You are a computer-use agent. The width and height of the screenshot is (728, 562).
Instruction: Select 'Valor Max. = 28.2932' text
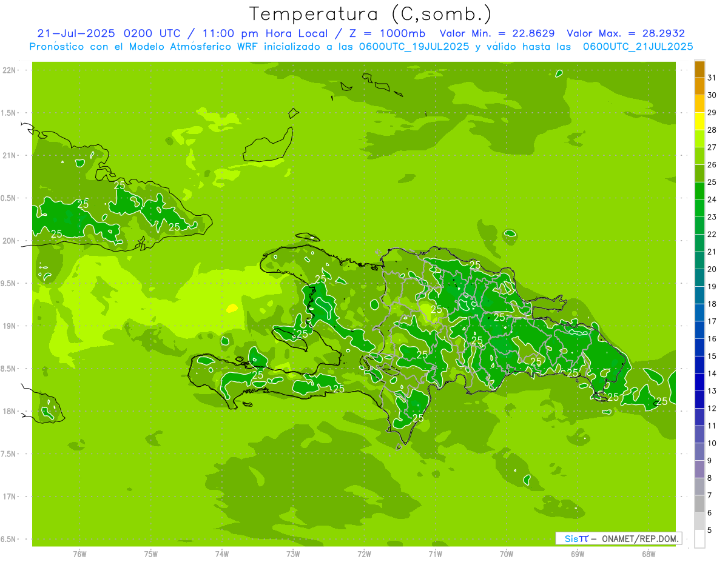point(625,33)
